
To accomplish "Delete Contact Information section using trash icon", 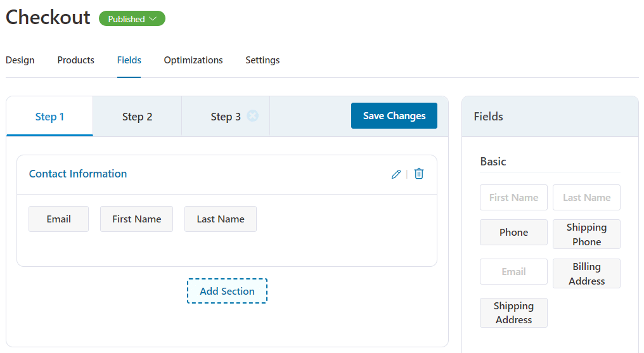I will click(419, 174).
